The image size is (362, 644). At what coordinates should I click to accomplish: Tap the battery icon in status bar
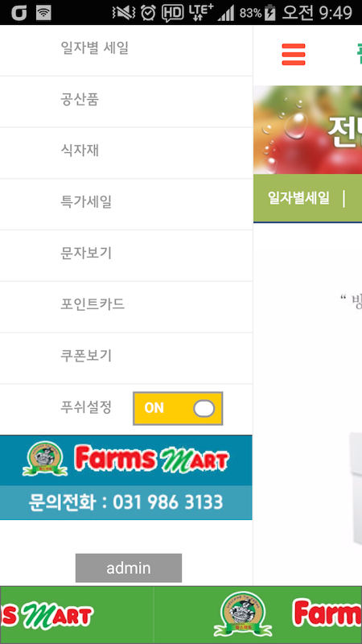[269, 13]
